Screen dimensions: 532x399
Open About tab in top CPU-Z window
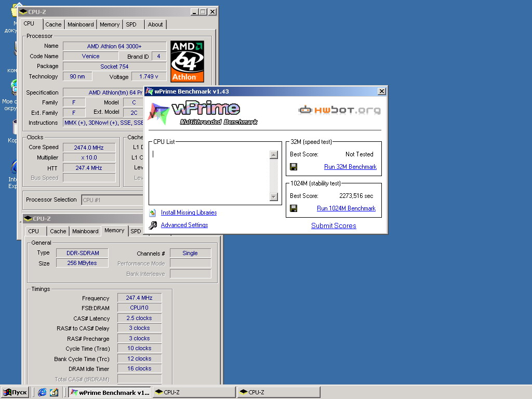pyautogui.click(x=155, y=24)
